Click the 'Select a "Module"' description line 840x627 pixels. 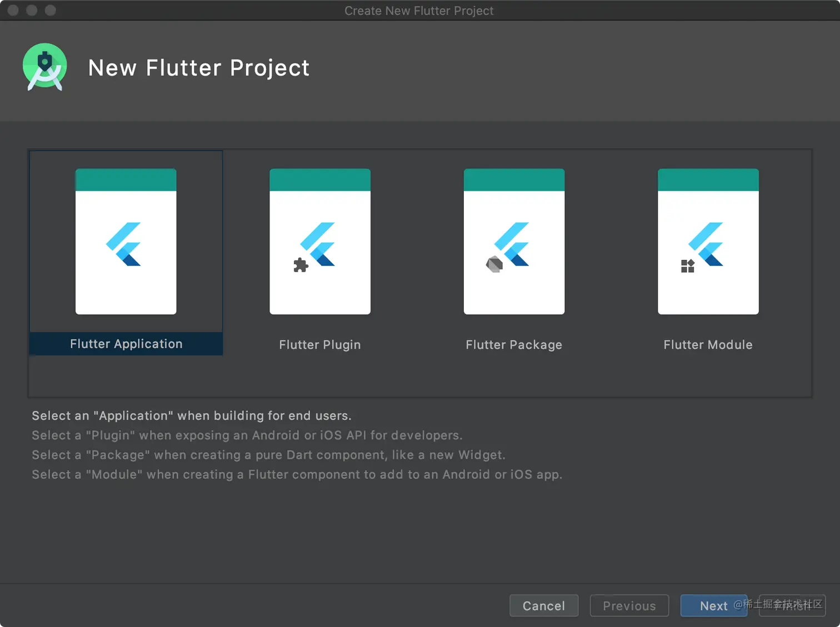click(x=297, y=474)
